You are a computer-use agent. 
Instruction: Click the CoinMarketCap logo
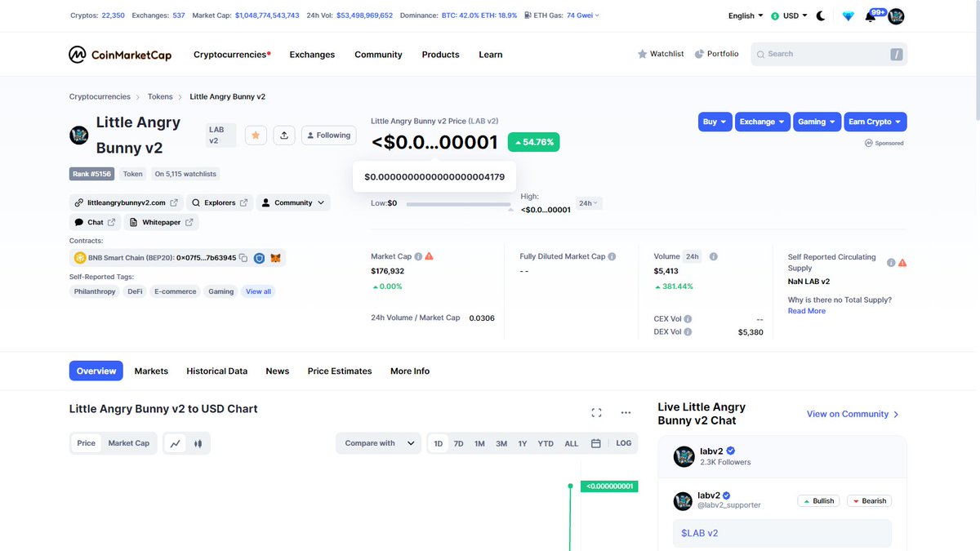tap(120, 55)
